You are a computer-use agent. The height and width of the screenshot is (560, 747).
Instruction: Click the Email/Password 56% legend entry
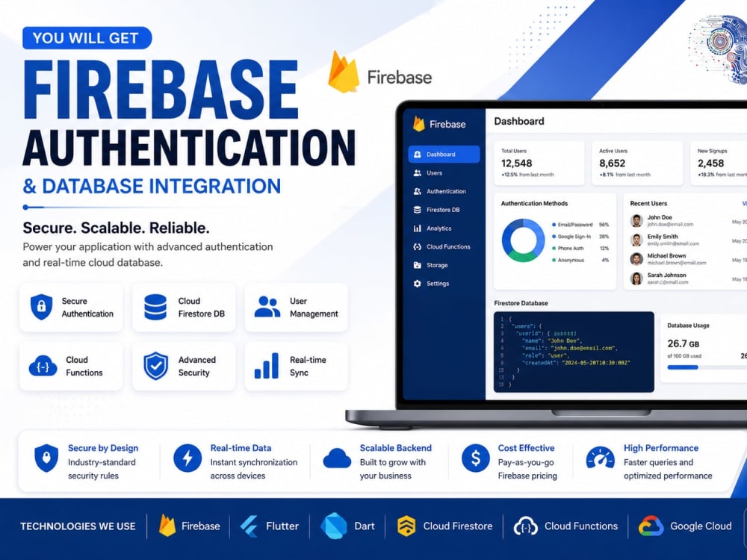(580, 224)
